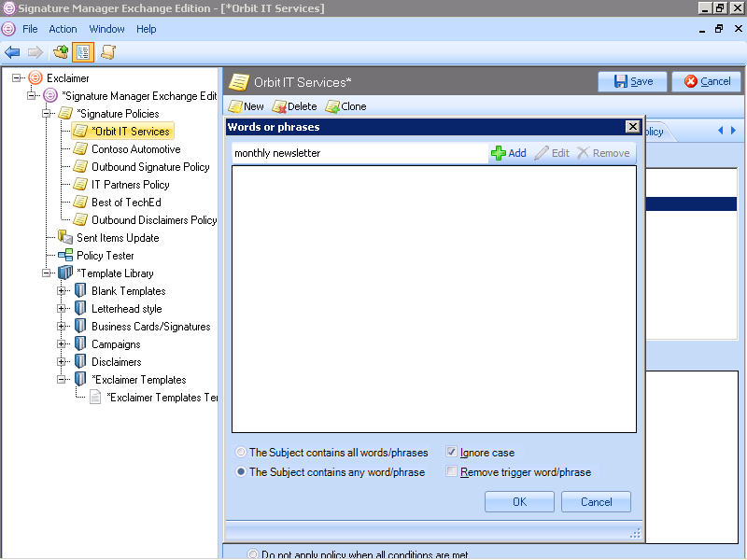Select Exclaimer Templates Template child item
The width and height of the screenshot is (747, 560).
pyautogui.click(x=162, y=398)
